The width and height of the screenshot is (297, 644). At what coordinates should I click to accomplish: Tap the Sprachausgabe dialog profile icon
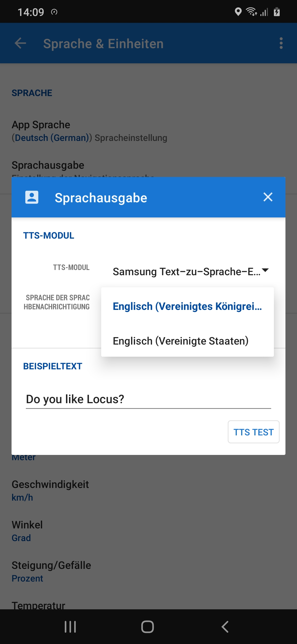pos(32,197)
